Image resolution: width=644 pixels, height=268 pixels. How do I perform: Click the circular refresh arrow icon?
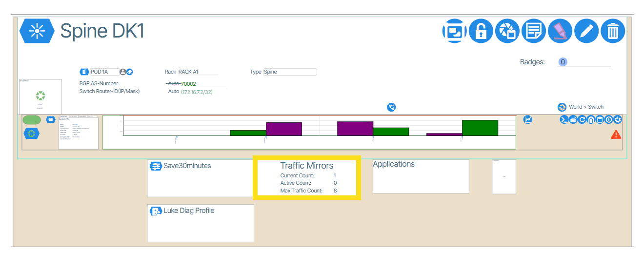point(582,119)
